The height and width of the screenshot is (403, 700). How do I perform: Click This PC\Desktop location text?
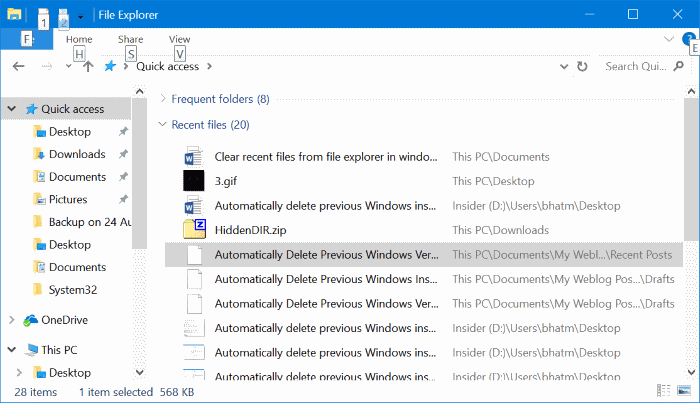(x=493, y=181)
